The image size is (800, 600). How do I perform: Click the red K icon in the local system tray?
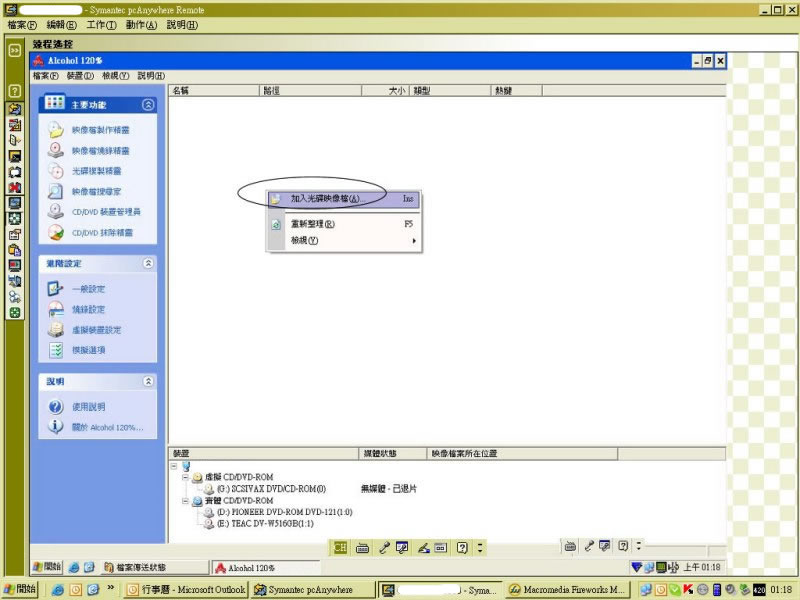688,589
